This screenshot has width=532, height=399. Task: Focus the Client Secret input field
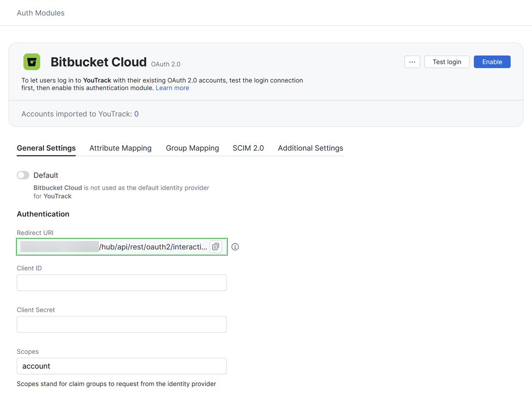(x=122, y=324)
